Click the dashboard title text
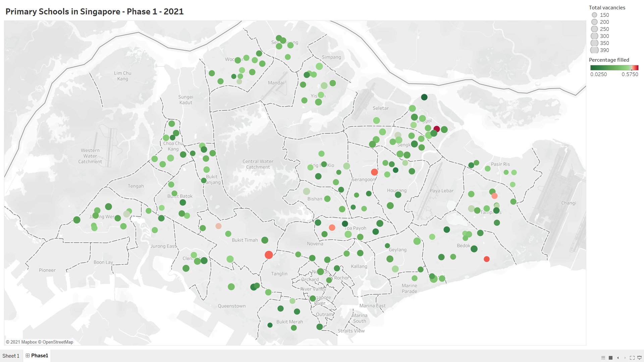The height and width of the screenshot is (362, 644). click(95, 11)
